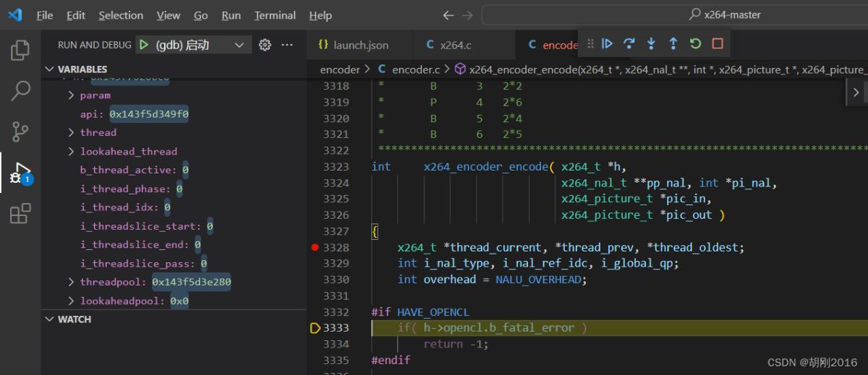
Task: Click the Step Into debug button
Action: (x=651, y=44)
